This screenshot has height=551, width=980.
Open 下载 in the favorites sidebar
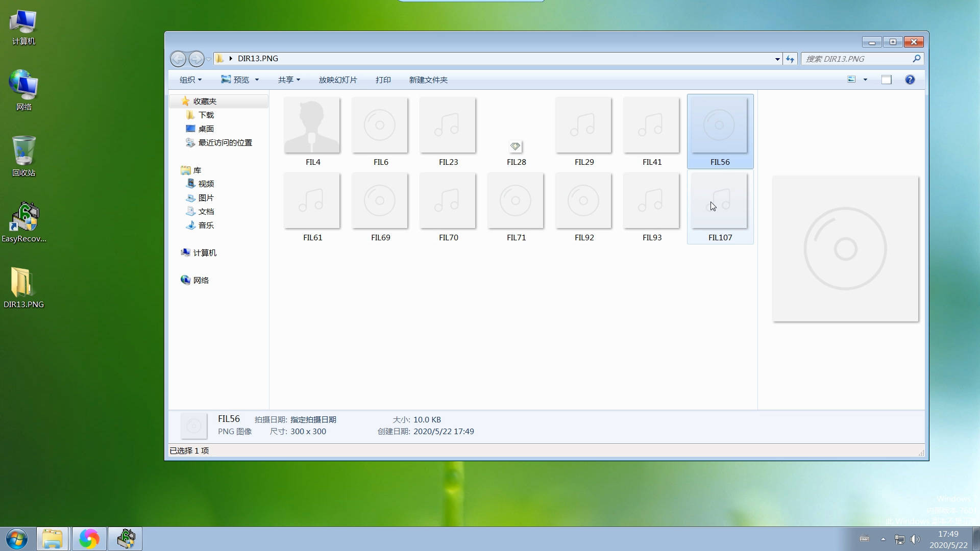[x=206, y=115]
